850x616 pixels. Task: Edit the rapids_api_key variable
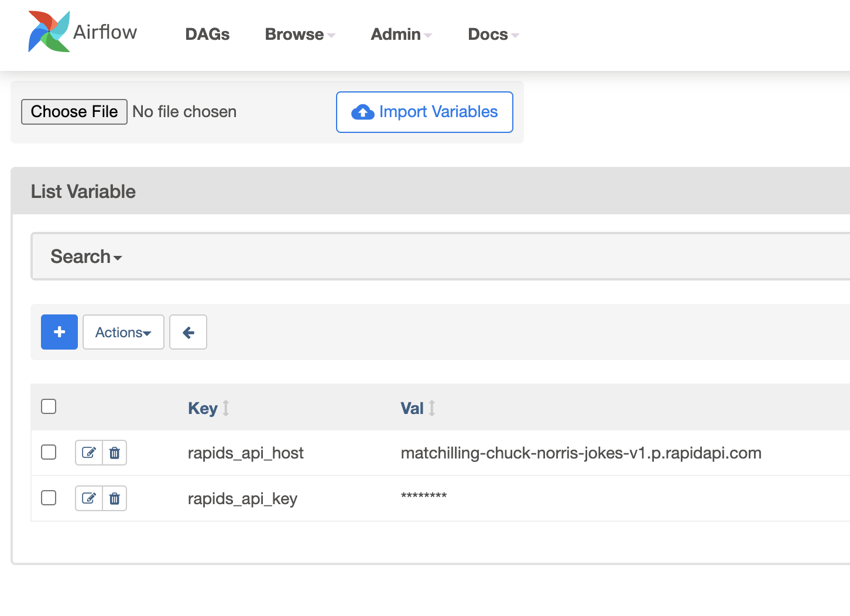[x=89, y=498]
